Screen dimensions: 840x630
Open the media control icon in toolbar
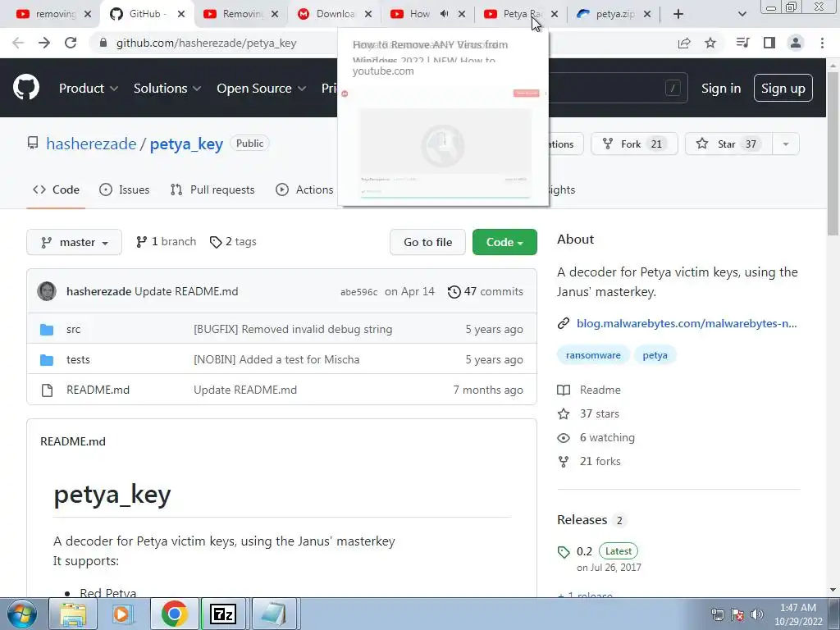click(x=742, y=43)
